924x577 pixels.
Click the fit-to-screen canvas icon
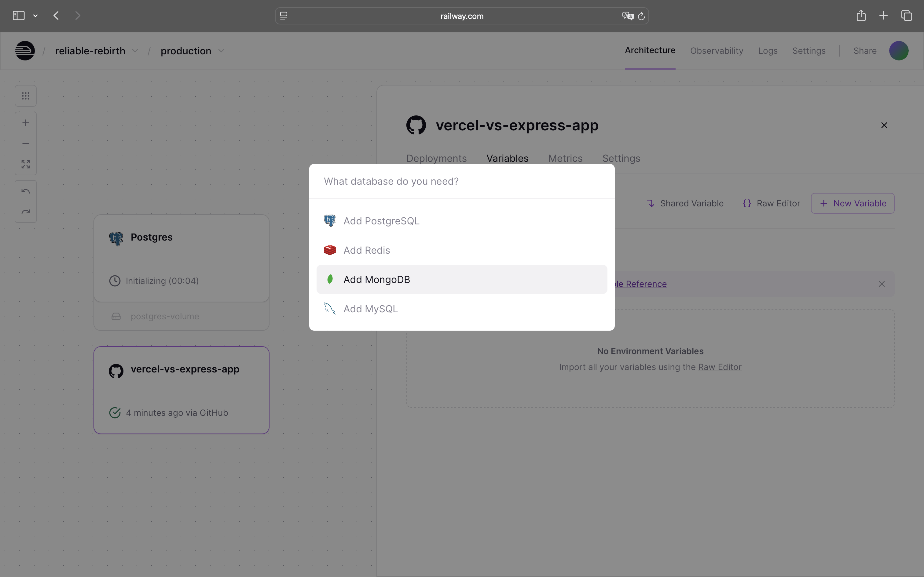[26, 165]
